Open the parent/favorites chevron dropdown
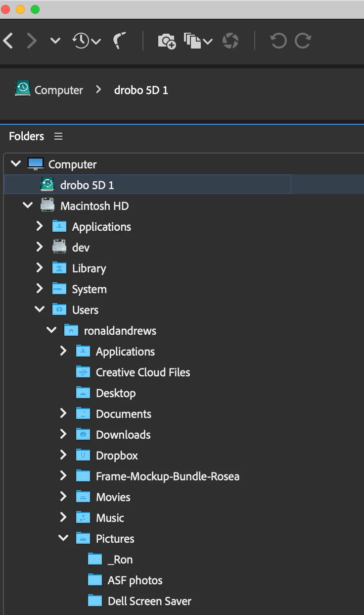This screenshot has width=364, height=615. pos(55,41)
